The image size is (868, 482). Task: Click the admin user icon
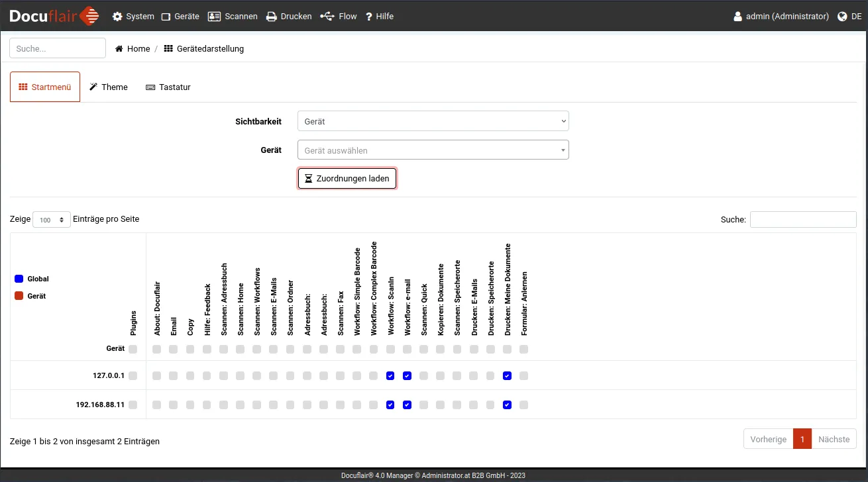tap(738, 17)
